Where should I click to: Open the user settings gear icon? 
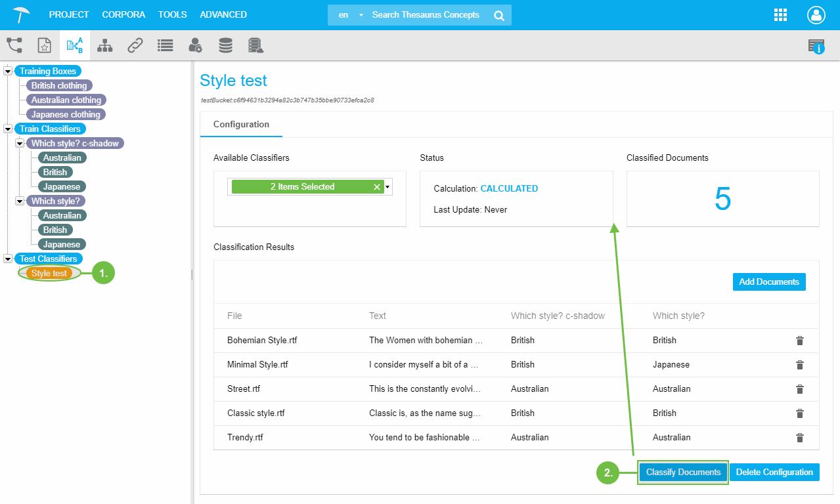pyautogui.click(x=195, y=45)
